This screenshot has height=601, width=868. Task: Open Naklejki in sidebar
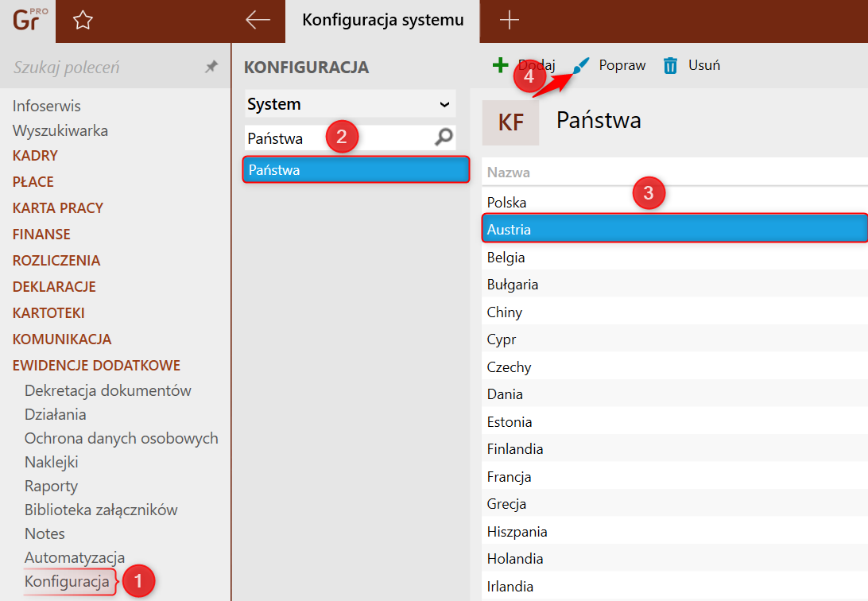point(52,462)
